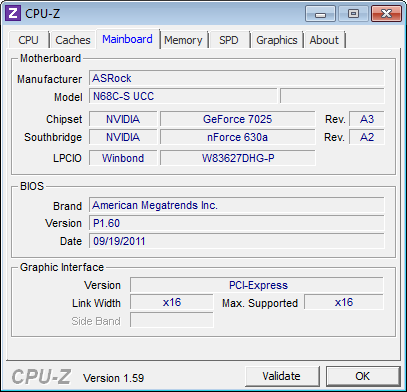The width and height of the screenshot is (407, 392).
Task: Click the Southbridge NVIDIA vendor field
Action: pyautogui.click(x=123, y=137)
